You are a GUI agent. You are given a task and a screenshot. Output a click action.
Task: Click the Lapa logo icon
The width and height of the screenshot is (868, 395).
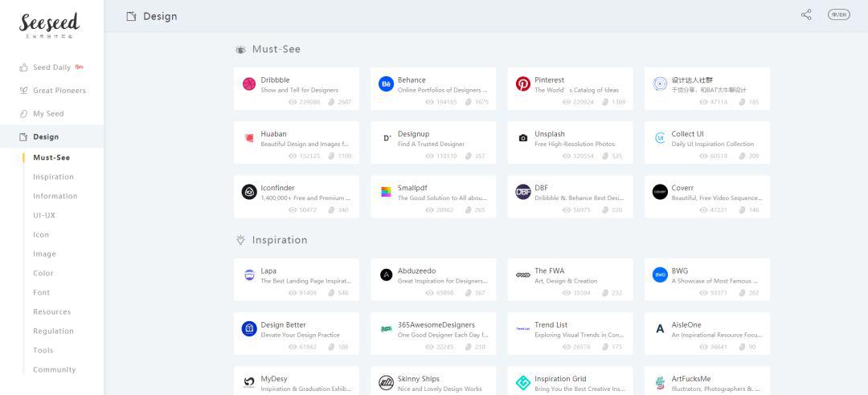[249, 275]
